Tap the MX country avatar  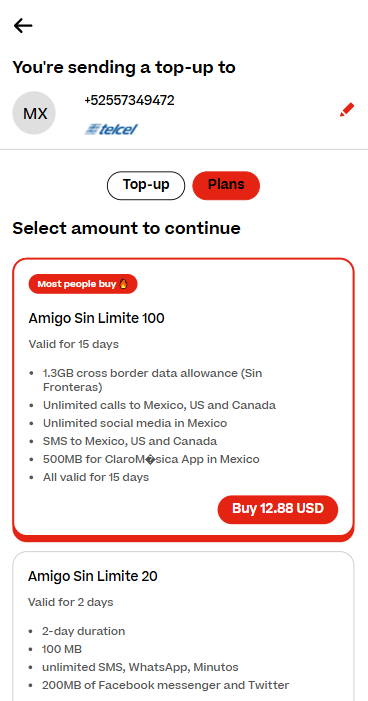pyautogui.click(x=34, y=113)
